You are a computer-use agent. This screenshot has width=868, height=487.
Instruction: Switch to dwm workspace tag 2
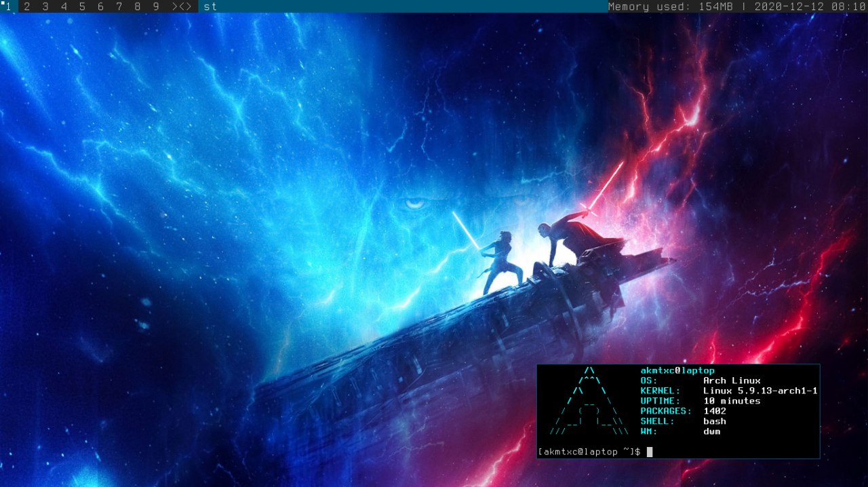26,7
